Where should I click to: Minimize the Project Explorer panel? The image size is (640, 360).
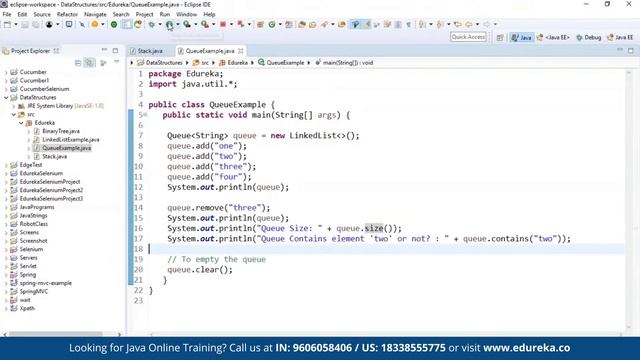[104, 50]
